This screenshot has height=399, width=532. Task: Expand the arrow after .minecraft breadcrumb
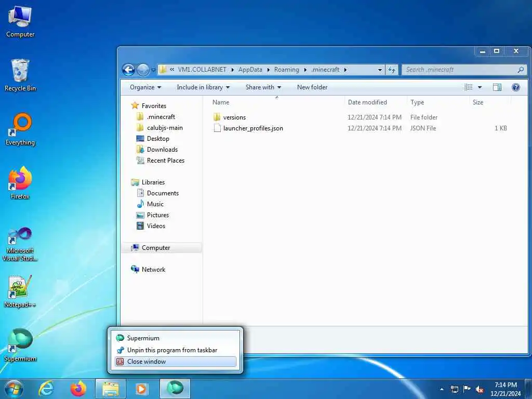pyautogui.click(x=345, y=70)
